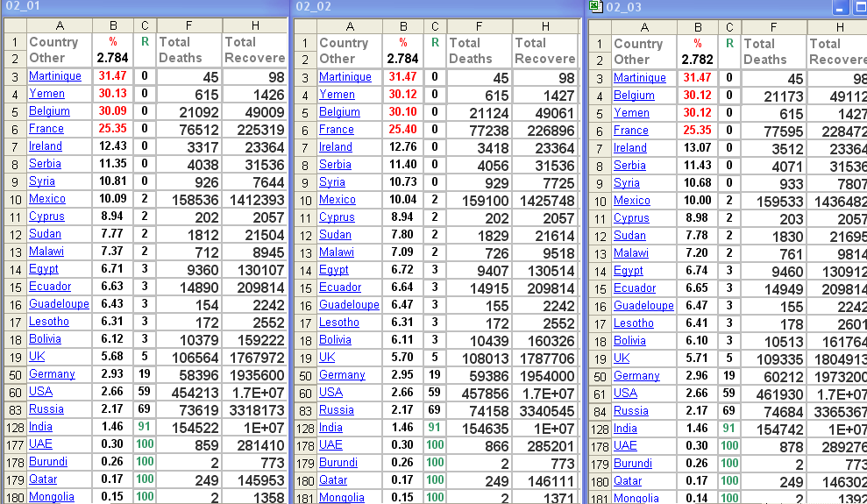Open the Martinique link in window 02_01

click(x=54, y=76)
